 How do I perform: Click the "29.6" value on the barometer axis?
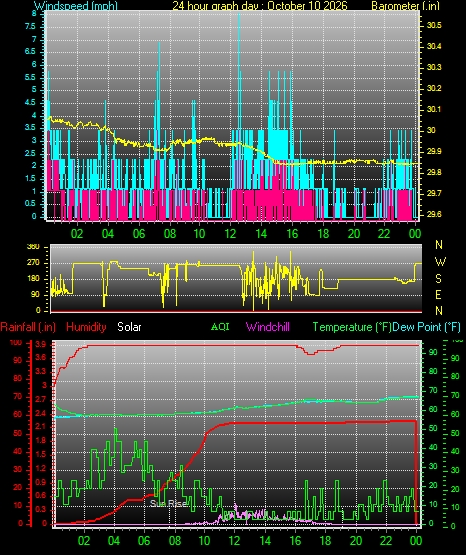click(x=434, y=214)
